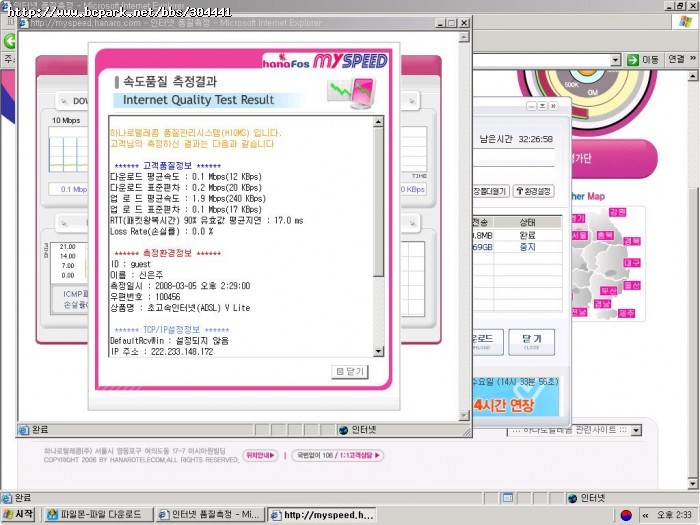Click the result text area scroll-up arrow
Screen dimensions: 700x525
[378, 122]
